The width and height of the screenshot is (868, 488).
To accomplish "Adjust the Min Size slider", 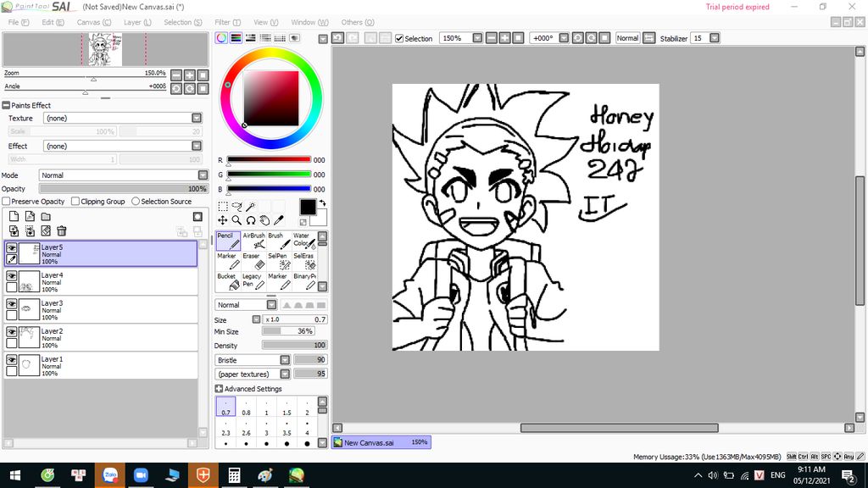I will 288,331.
